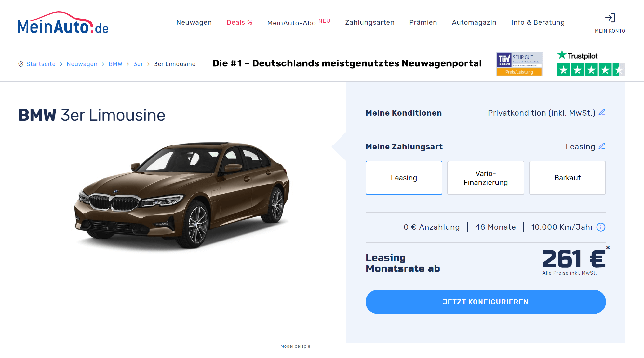
Task: Click the Modellbeispiel caption
Action: click(296, 346)
